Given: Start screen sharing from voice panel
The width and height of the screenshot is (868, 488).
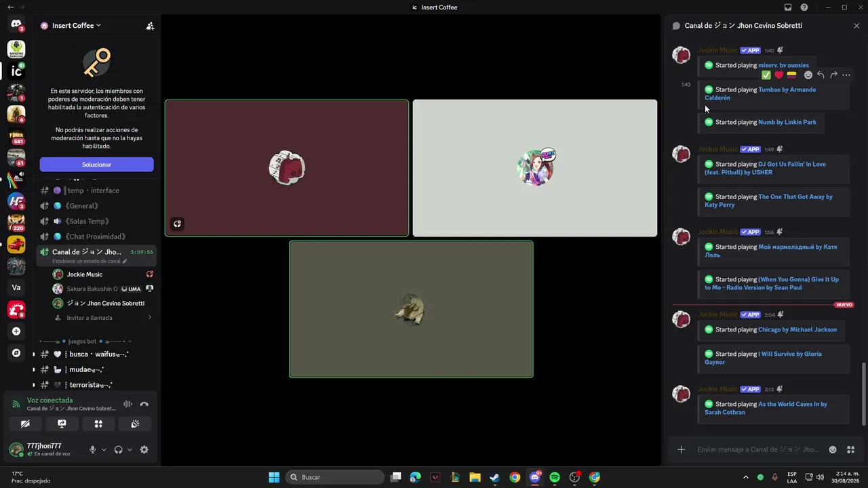Looking at the screenshot, I should point(62,424).
